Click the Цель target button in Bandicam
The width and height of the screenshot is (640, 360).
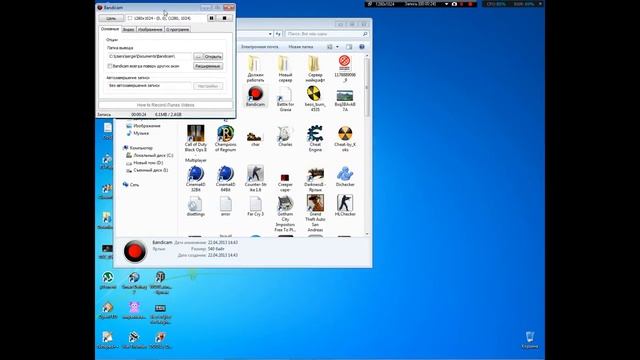[x=111, y=18]
